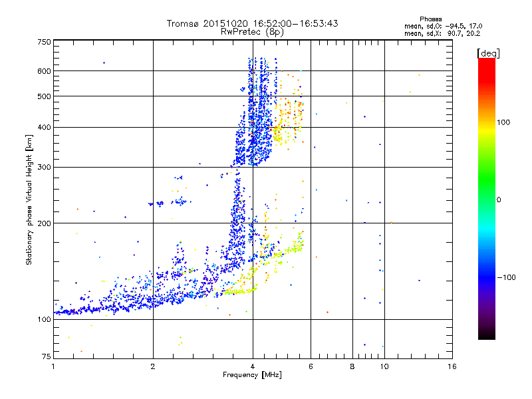Click the 'Phases' header text
The image size is (532, 399).
tap(430, 19)
